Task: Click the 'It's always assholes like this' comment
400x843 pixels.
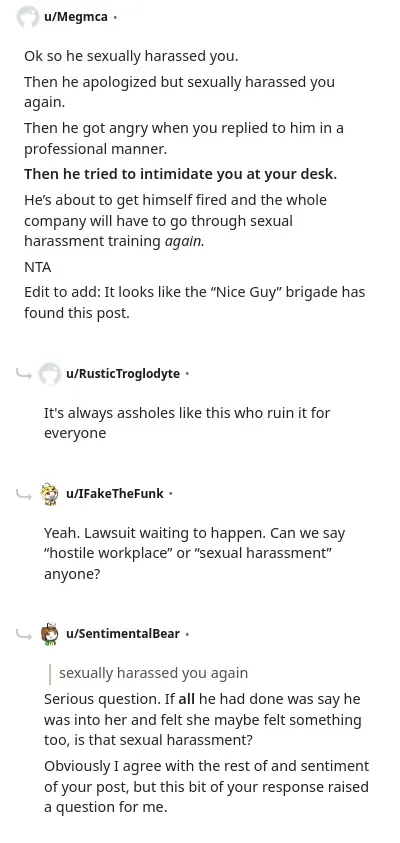Action: click(187, 423)
